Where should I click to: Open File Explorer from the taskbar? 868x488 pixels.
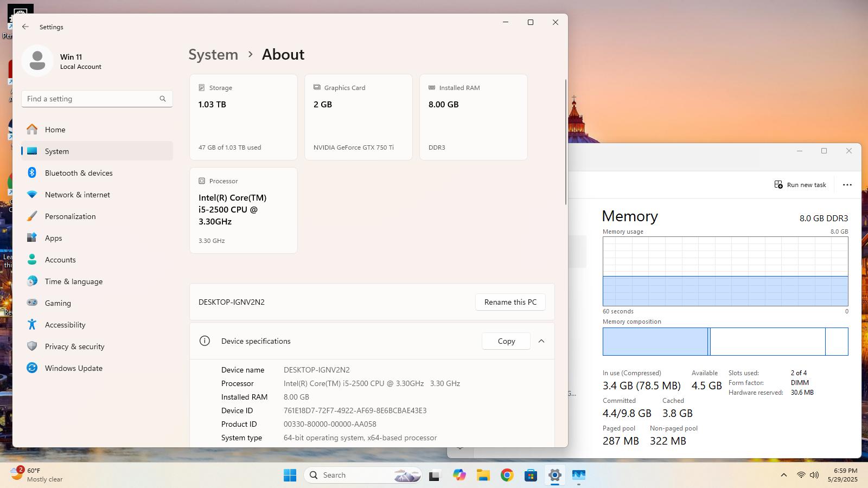pos(483,475)
